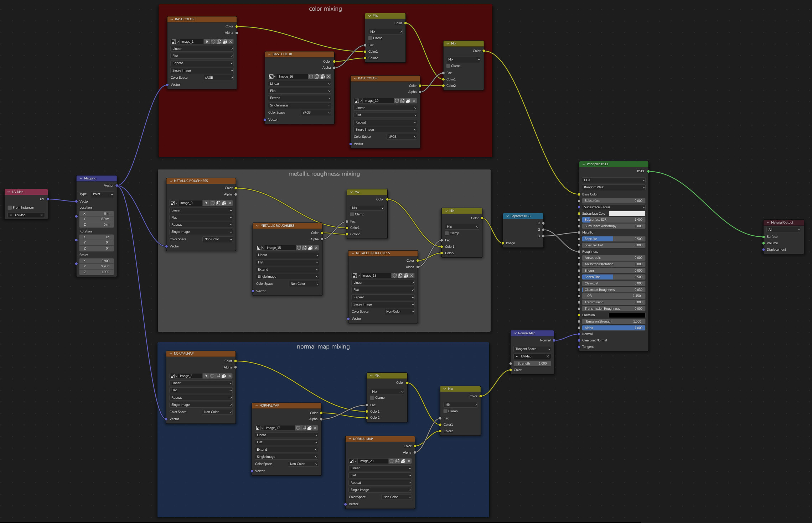
Task: Enable Clamp in Mix node connected to Separate RGB
Action: (x=447, y=233)
